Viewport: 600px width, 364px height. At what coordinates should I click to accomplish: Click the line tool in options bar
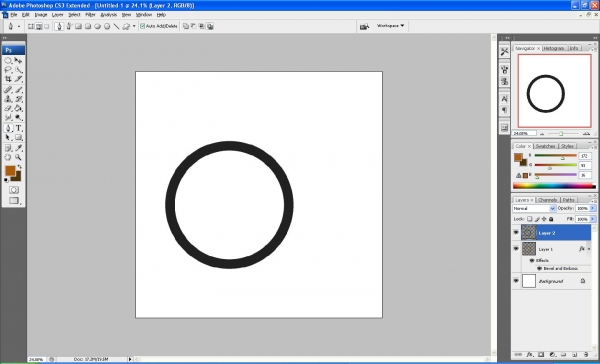[116, 26]
